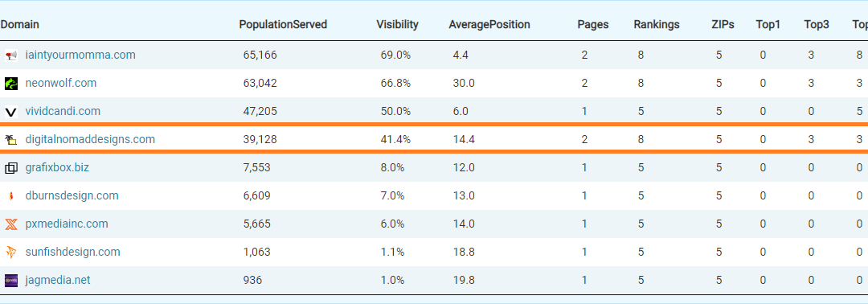
Task: Click the digitalnomaddesigns.com palm tree favicon
Action: [11, 140]
